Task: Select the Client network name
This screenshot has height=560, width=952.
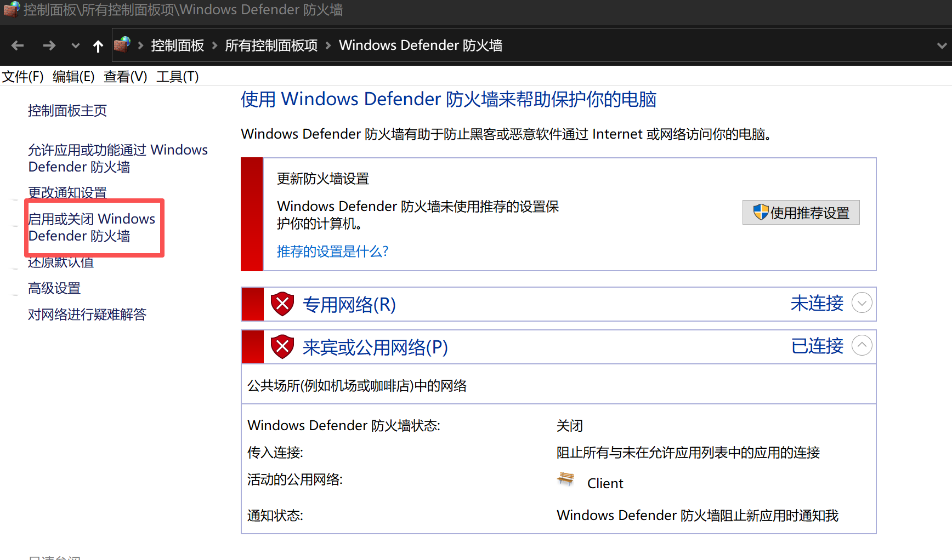Action: 605,483
